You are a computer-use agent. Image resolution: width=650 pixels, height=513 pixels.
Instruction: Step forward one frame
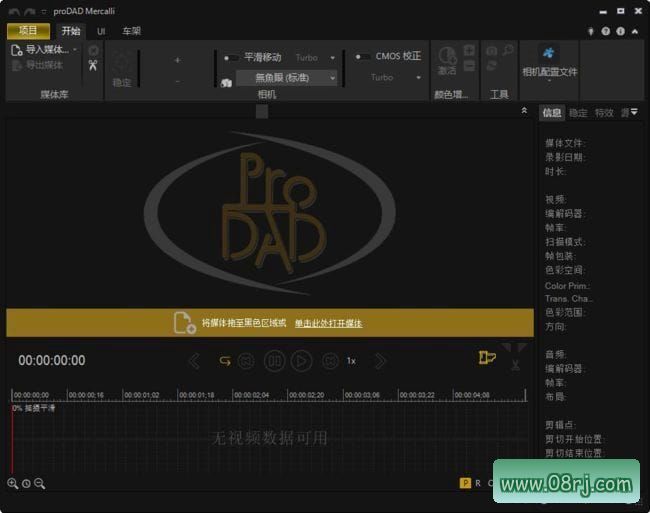(330, 361)
